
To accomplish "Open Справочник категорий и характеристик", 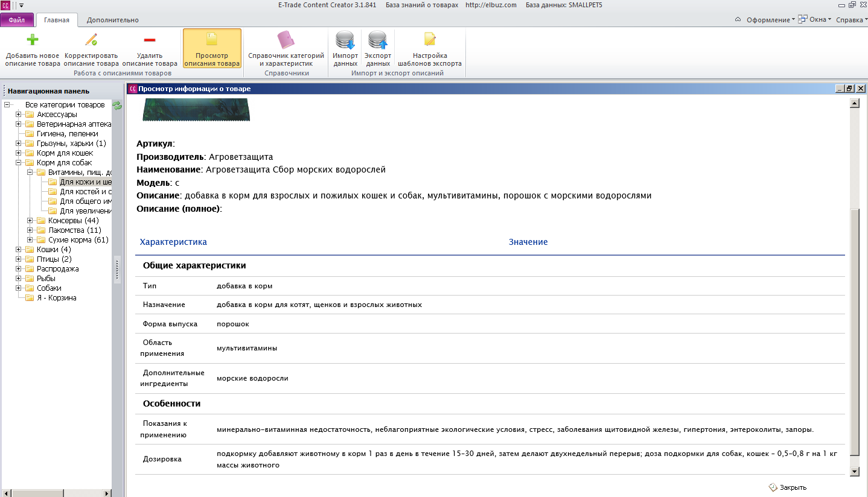I will coord(286,48).
